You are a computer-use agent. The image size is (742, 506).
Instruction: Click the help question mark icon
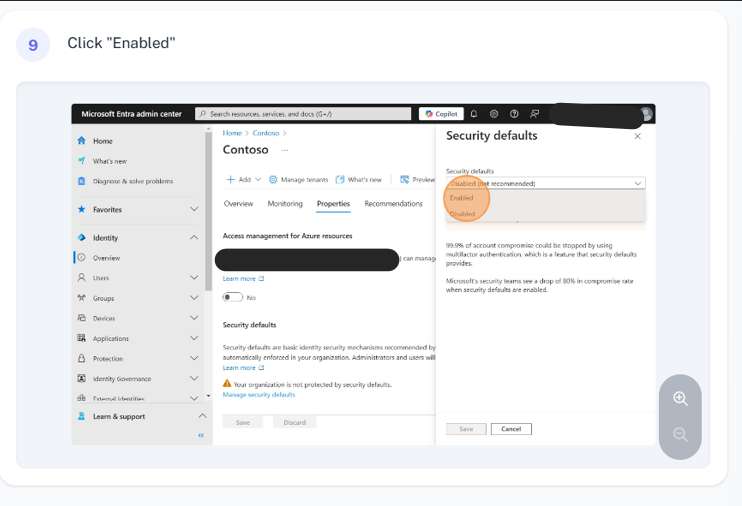pyautogui.click(x=514, y=114)
